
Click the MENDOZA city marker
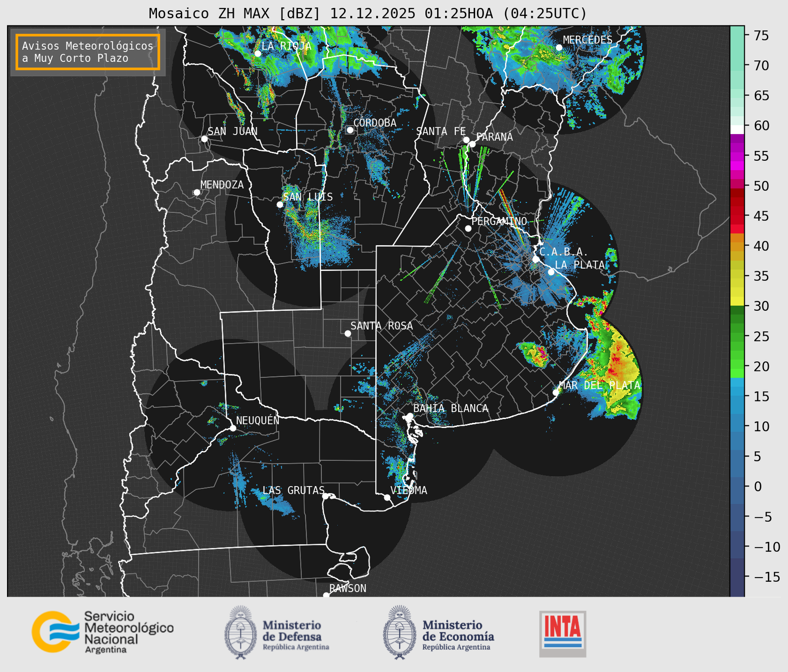[197, 193]
